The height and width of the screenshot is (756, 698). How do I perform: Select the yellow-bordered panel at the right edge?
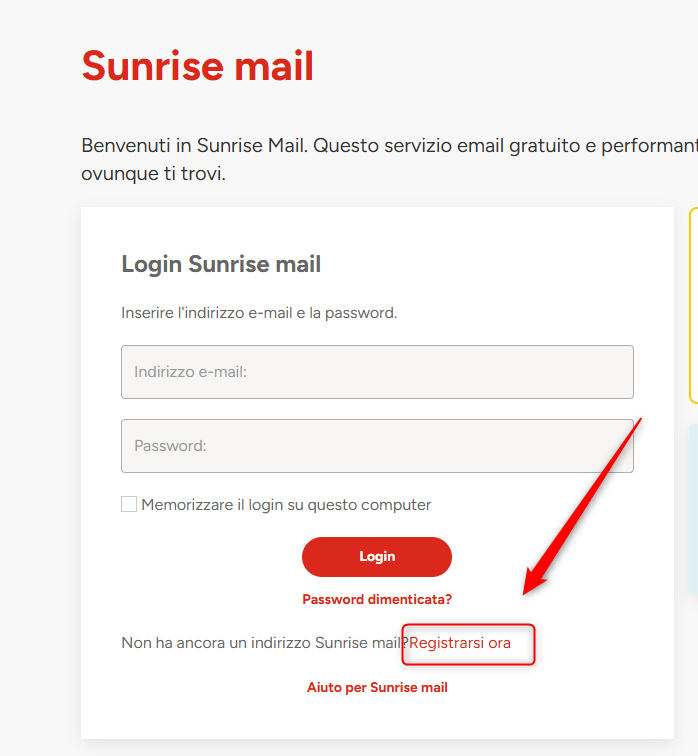point(693,305)
